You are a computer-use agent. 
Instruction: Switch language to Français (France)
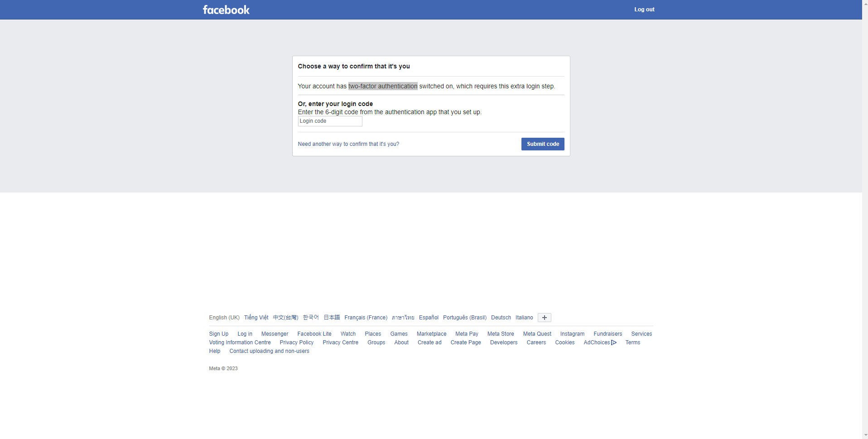click(366, 318)
